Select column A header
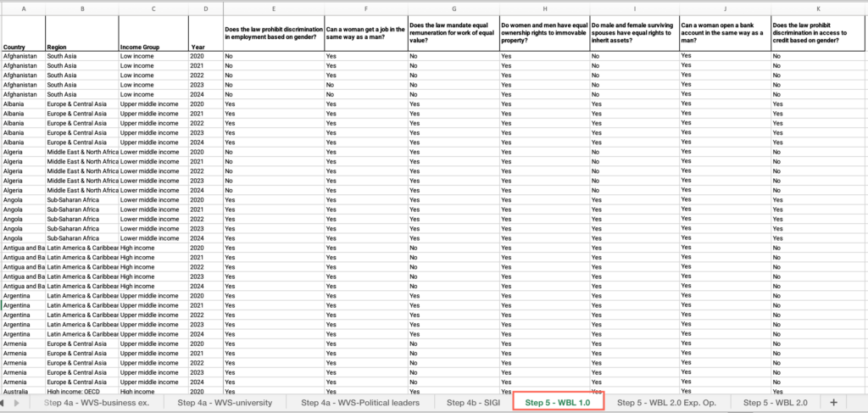This screenshot has width=868, height=413. point(23,8)
